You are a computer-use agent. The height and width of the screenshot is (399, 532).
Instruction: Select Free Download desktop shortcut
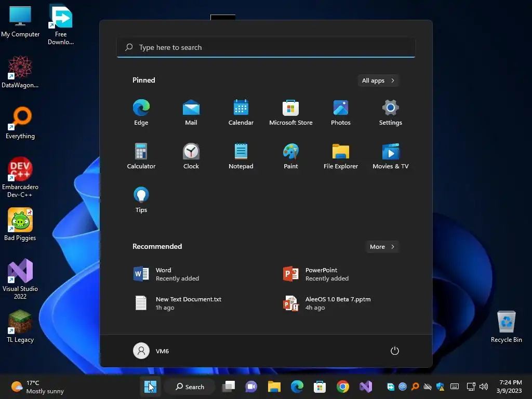(x=61, y=24)
